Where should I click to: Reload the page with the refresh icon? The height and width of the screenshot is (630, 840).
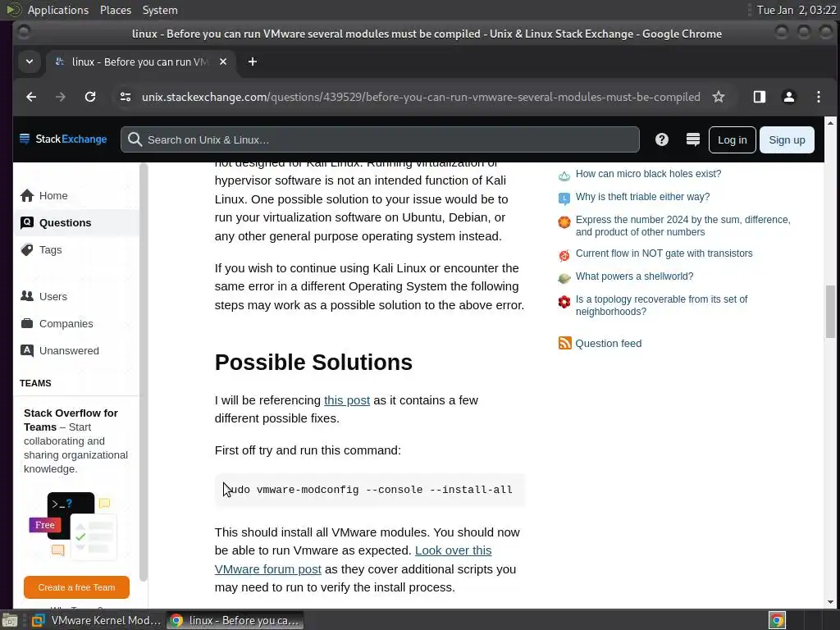point(90,97)
